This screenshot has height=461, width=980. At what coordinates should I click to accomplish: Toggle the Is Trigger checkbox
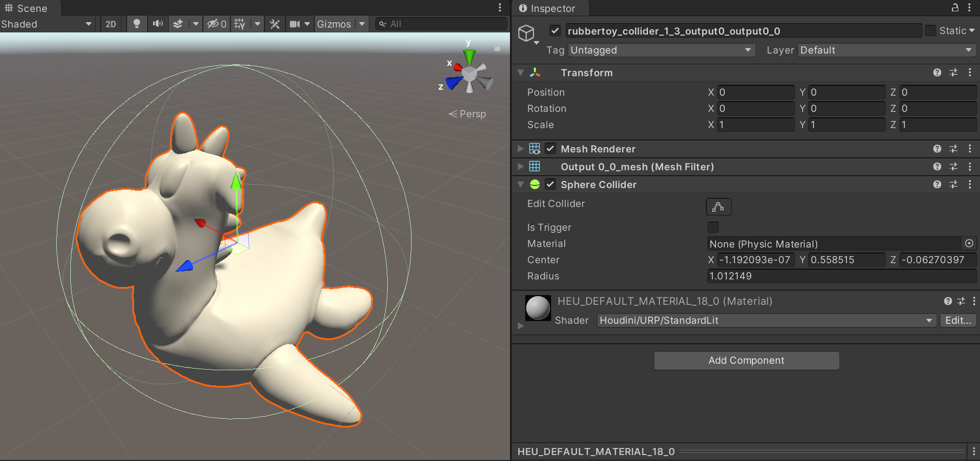[713, 227]
